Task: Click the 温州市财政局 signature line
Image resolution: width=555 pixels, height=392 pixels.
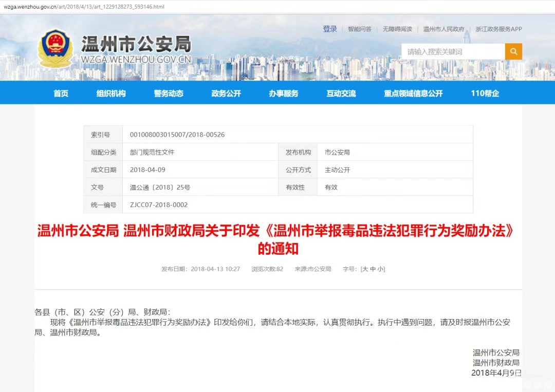Action: pos(496,363)
